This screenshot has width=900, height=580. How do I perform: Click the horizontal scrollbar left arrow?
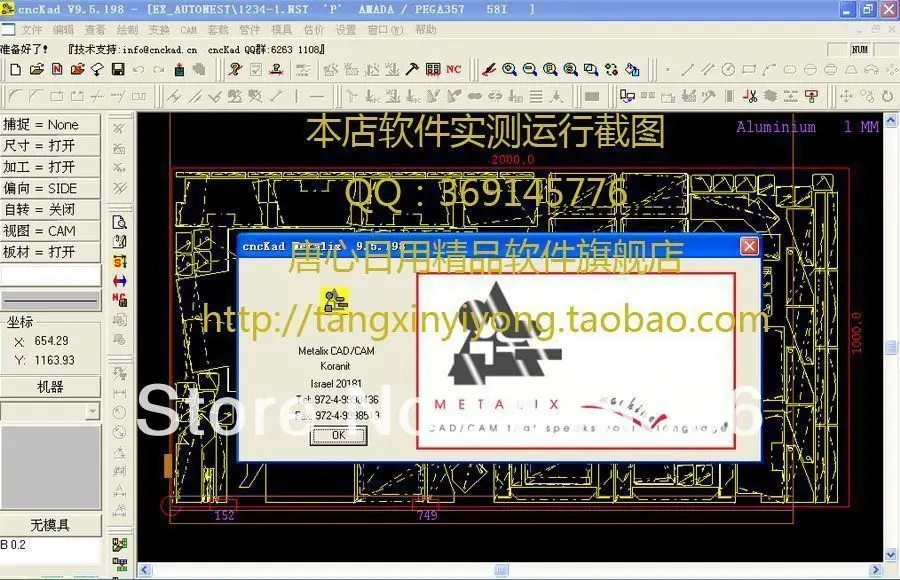click(145, 570)
